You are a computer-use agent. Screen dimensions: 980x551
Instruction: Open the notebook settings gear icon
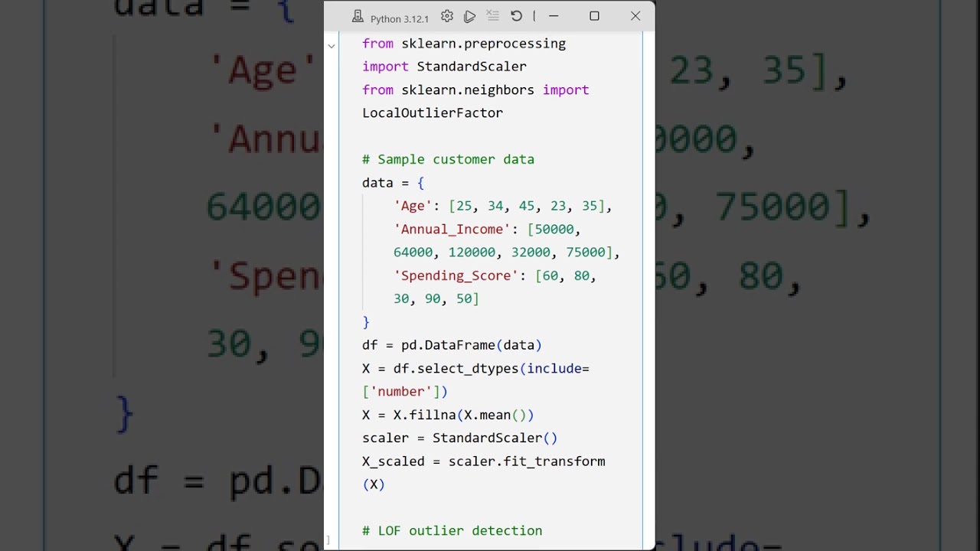click(x=447, y=16)
